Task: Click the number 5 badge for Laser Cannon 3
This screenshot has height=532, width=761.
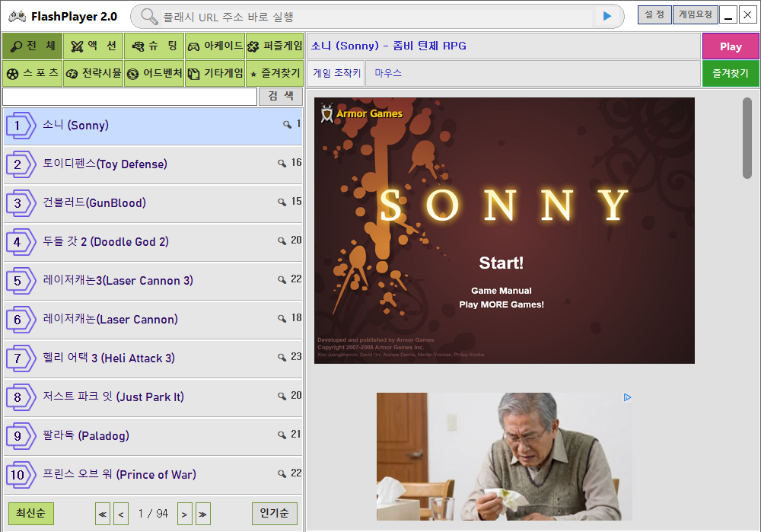Action: (x=21, y=281)
